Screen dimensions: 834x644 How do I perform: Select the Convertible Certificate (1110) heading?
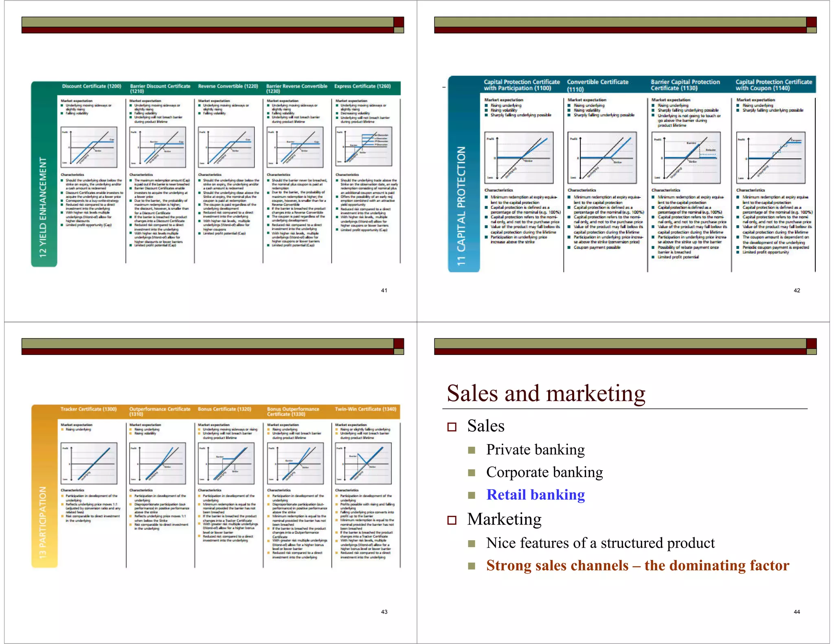coord(597,85)
